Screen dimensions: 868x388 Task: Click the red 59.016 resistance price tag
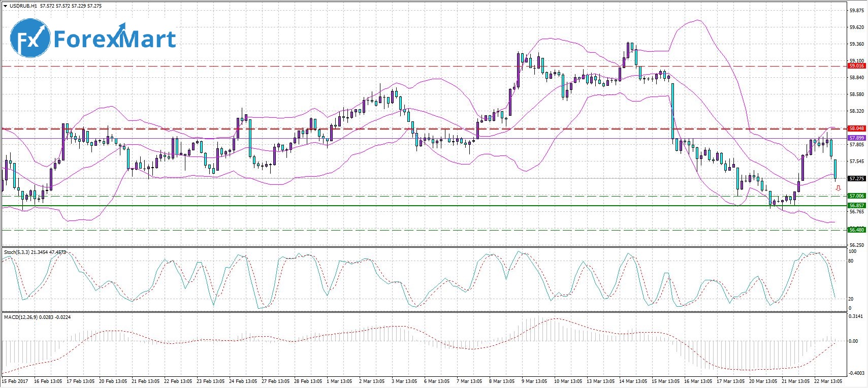(x=857, y=66)
